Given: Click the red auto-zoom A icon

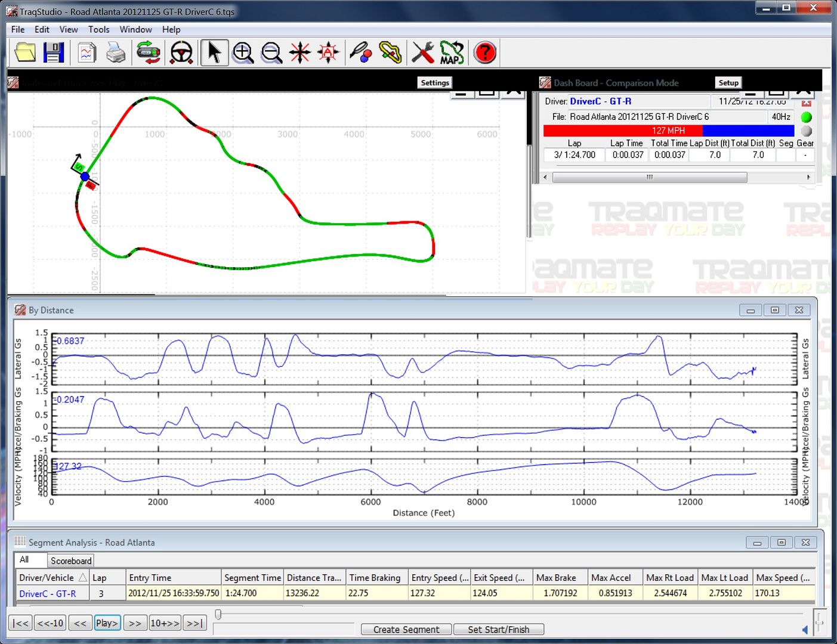Looking at the screenshot, I should (328, 52).
